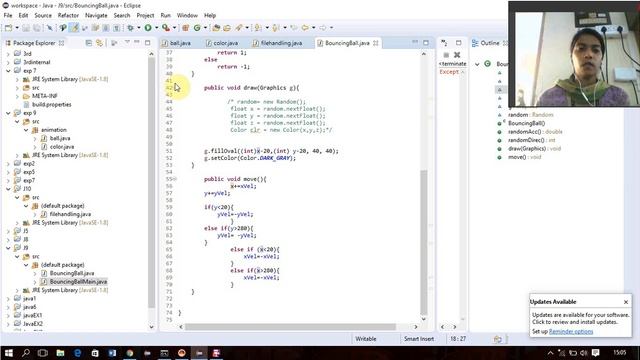
Task: Open the Source menu
Action: [43, 16]
